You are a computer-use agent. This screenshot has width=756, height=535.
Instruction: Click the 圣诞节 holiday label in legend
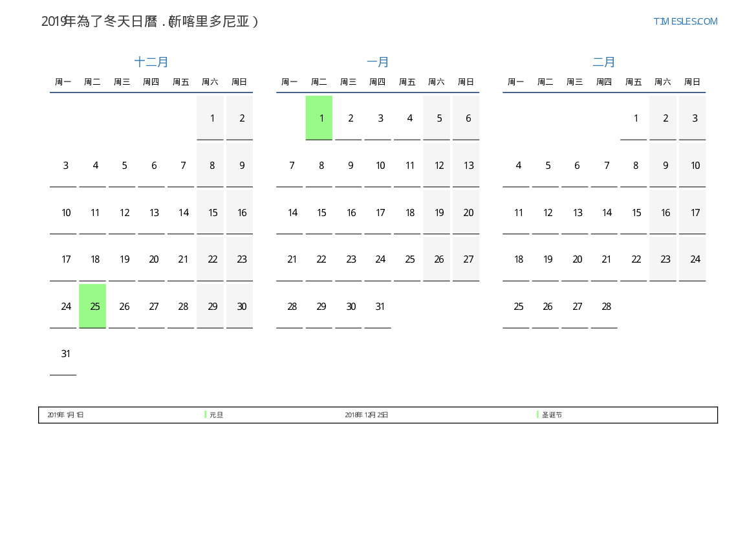point(552,415)
